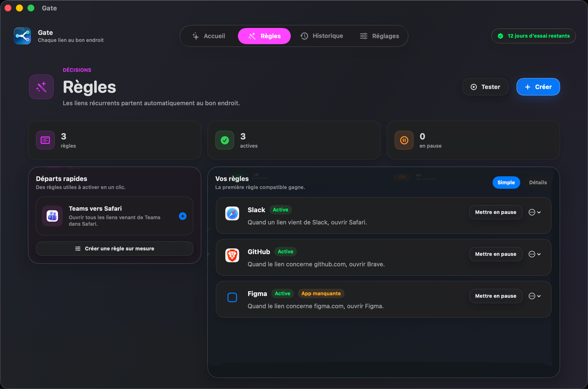Click the Active badge on Figma rule

click(283, 293)
